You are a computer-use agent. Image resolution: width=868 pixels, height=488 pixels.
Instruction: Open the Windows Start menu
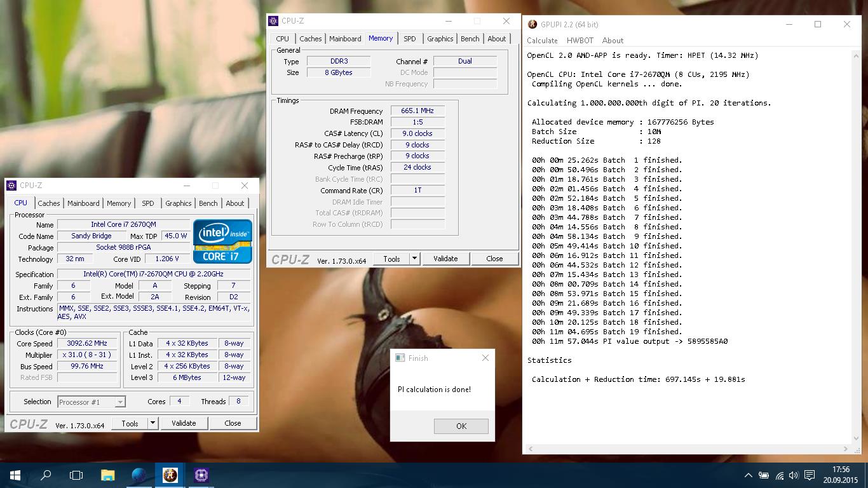click(x=15, y=475)
